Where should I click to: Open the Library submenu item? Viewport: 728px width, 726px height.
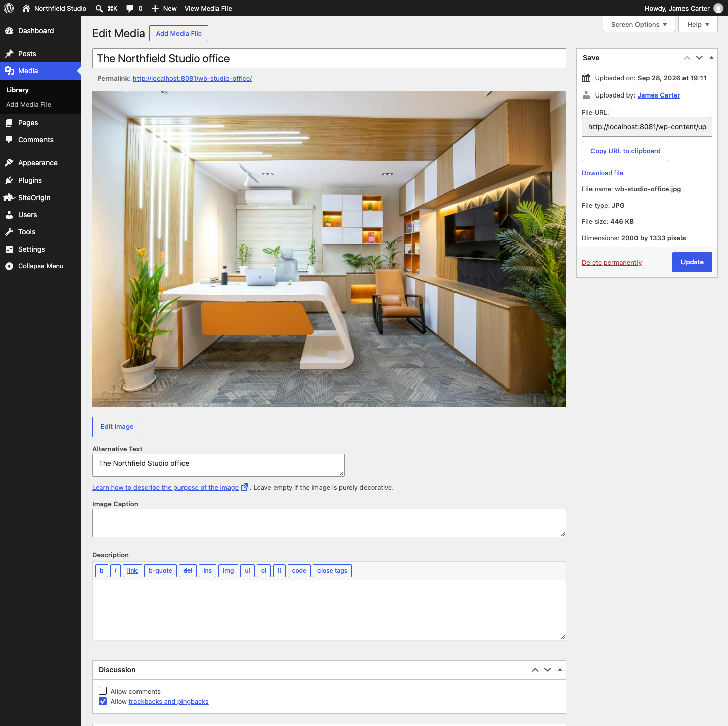[17, 90]
